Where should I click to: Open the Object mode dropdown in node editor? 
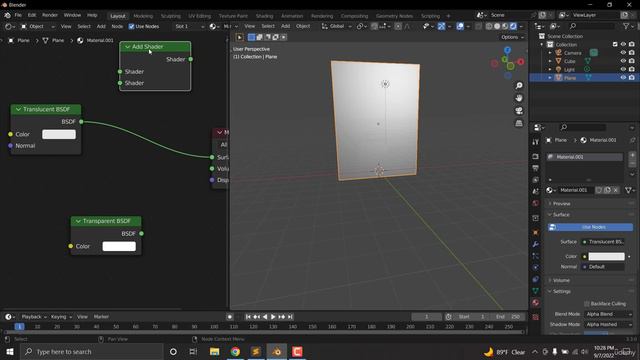(38, 26)
